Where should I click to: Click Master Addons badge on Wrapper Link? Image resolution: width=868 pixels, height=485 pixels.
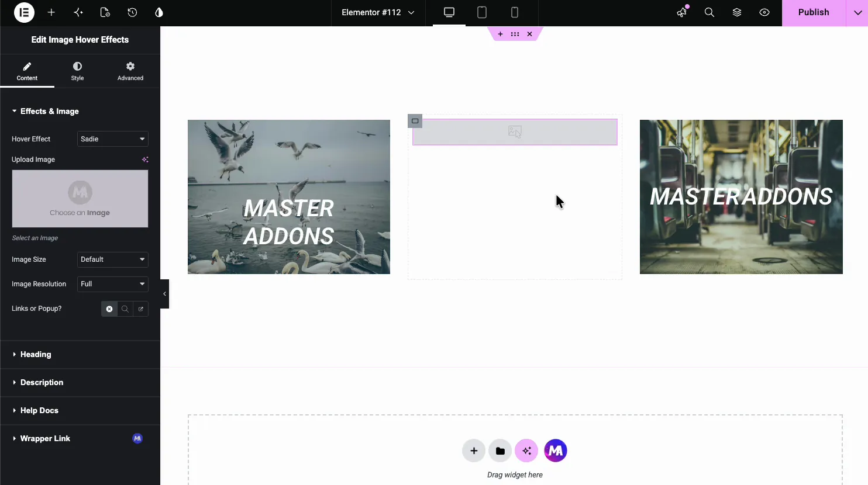pos(137,438)
